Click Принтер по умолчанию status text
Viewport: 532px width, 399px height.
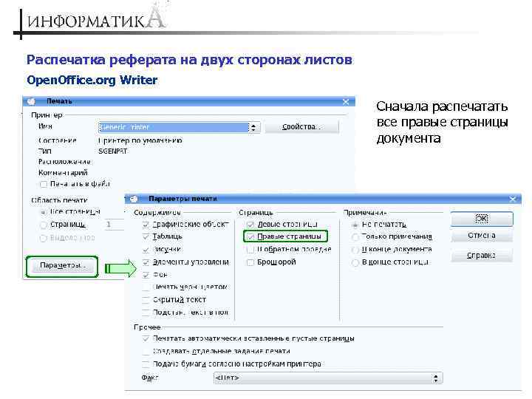click(x=140, y=140)
